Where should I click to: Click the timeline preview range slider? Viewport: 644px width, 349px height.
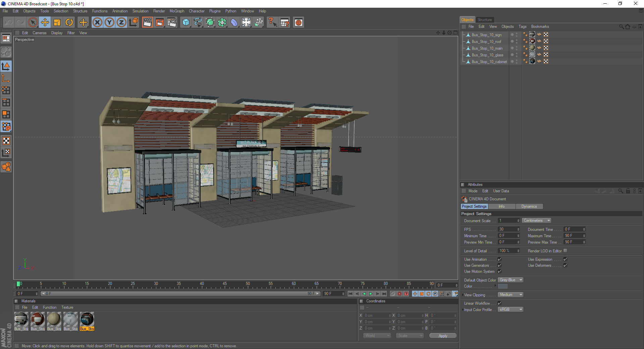click(180, 294)
